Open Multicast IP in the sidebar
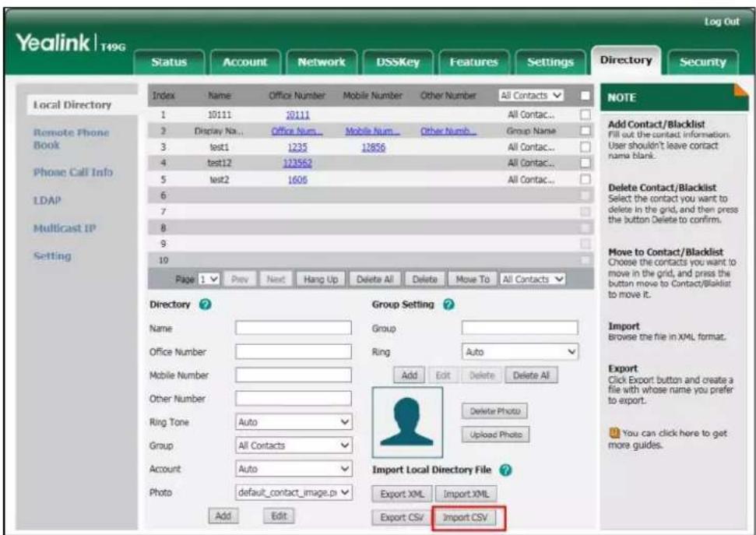Image resolution: width=756 pixels, height=535 pixels. coord(64,228)
